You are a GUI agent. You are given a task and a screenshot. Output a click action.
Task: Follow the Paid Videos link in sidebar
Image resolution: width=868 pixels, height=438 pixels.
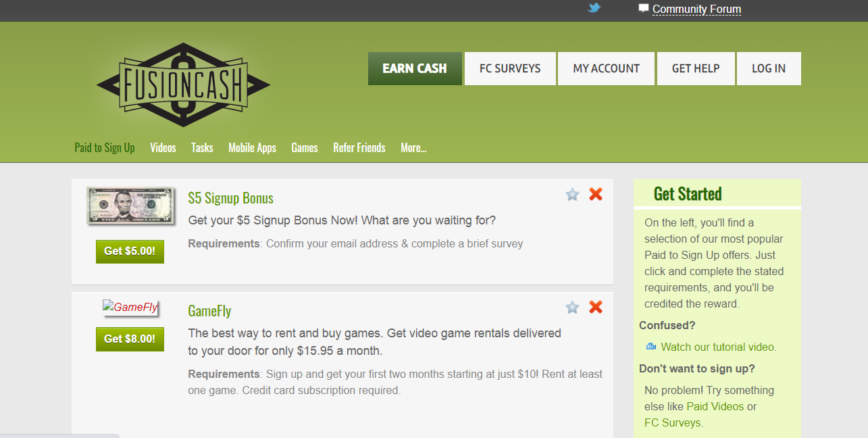tap(715, 406)
